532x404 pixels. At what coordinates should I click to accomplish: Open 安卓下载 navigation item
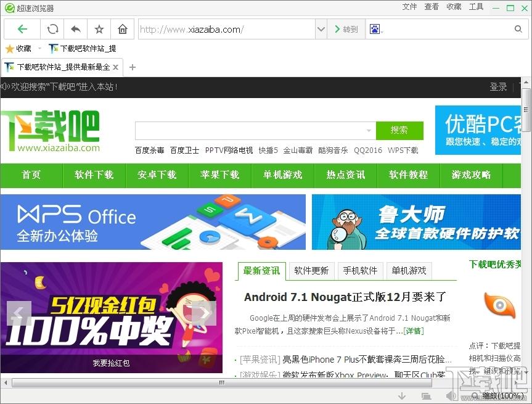tap(157, 175)
